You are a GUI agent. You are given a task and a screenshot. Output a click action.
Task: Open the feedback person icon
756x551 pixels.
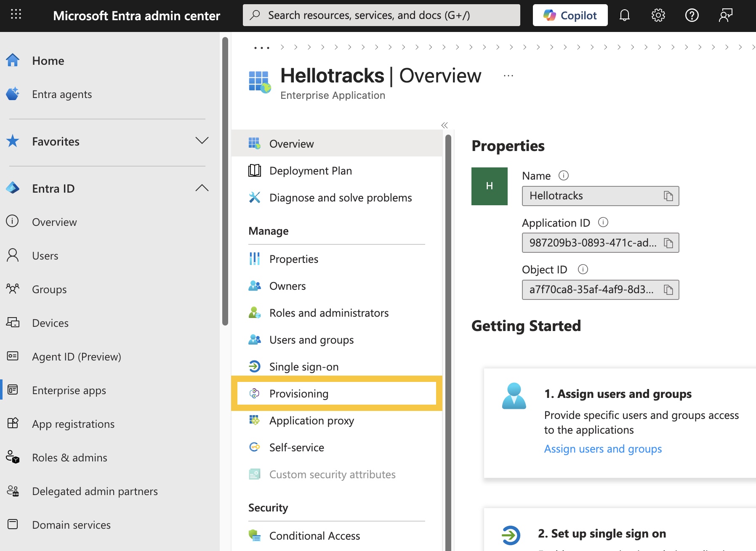pos(725,16)
